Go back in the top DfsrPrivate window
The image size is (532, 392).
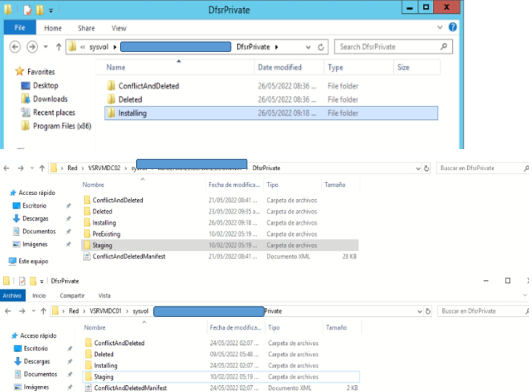pos(15,47)
